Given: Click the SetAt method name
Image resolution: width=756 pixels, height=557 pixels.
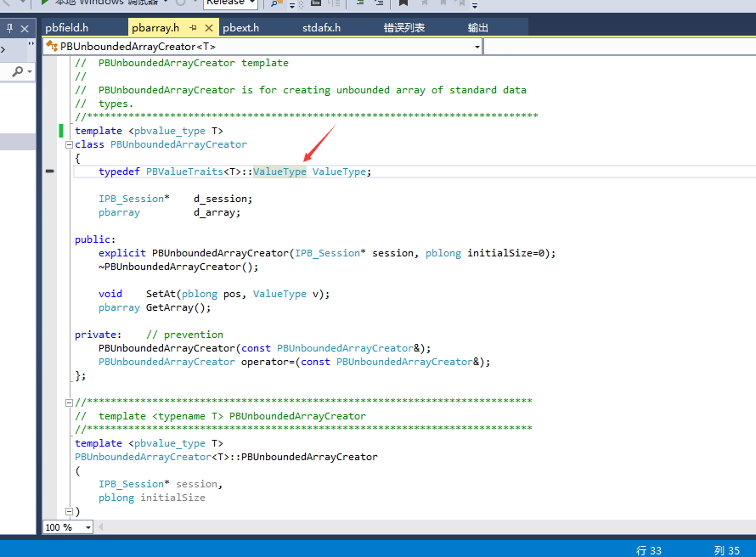Looking at the screenshot, I should tap(161, 294).
